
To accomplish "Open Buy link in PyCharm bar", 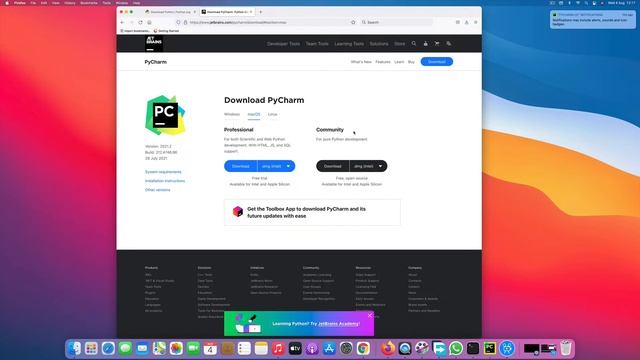I will click(411, 62).
